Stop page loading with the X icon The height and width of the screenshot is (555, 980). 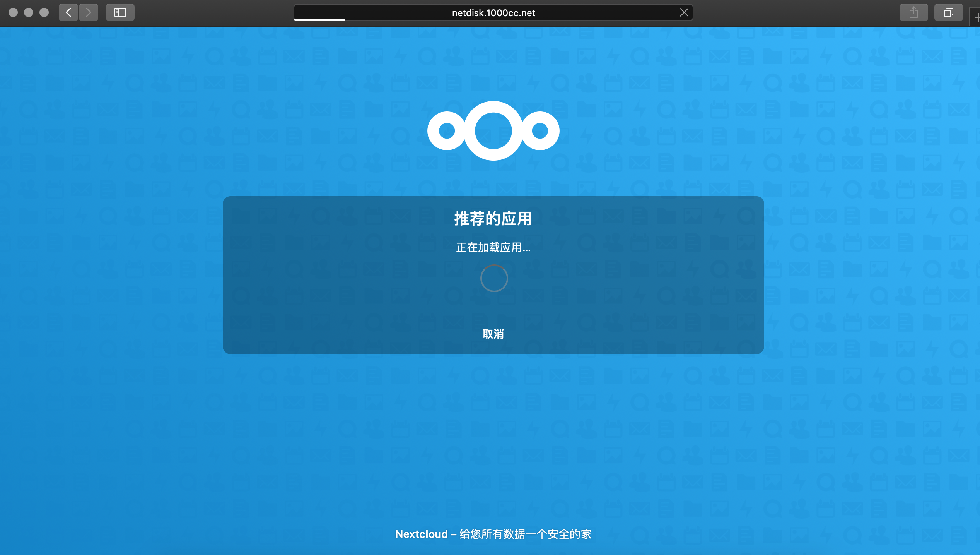coord(684,12)
